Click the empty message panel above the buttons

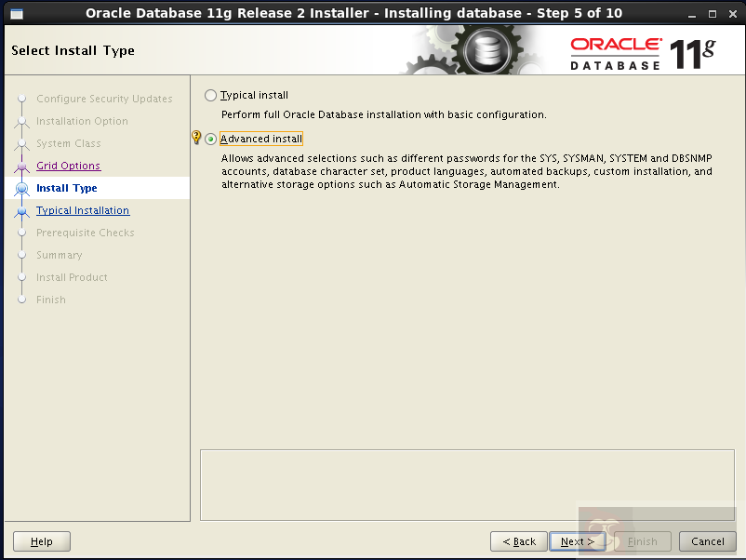465,484
